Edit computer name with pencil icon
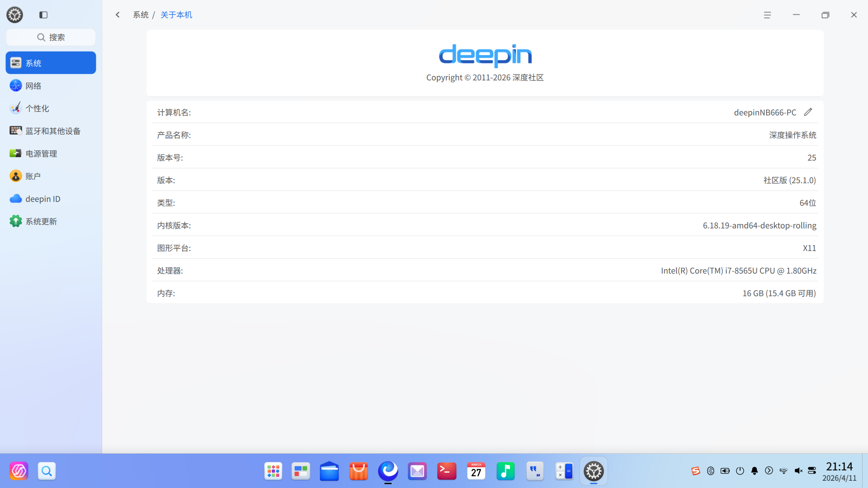Screen dimensions: 868x488 pos(808,112)
